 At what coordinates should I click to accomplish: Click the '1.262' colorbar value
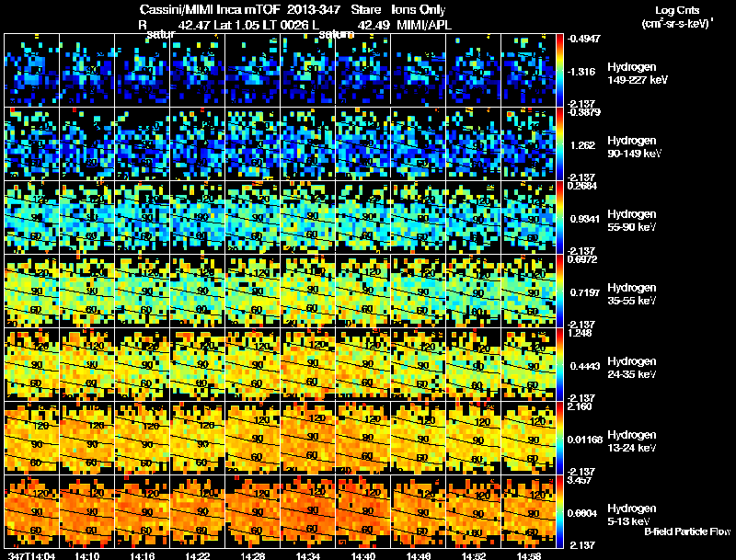[x=583, y=145]
